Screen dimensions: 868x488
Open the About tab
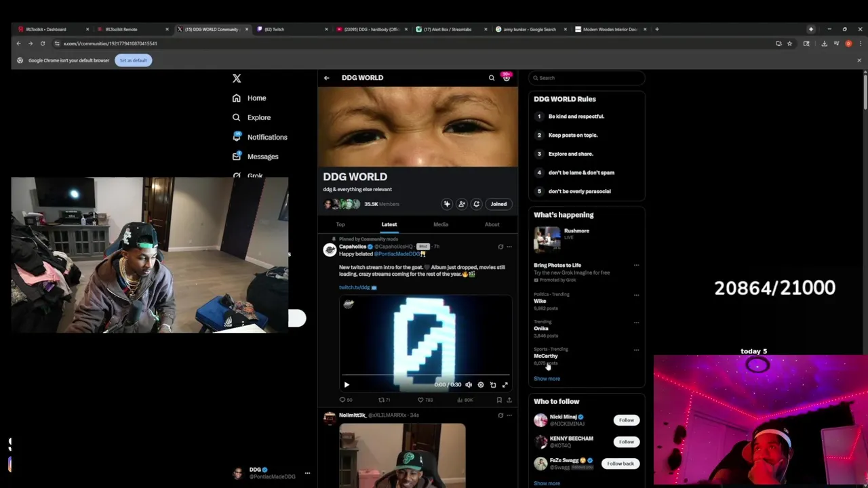(492, 224)
